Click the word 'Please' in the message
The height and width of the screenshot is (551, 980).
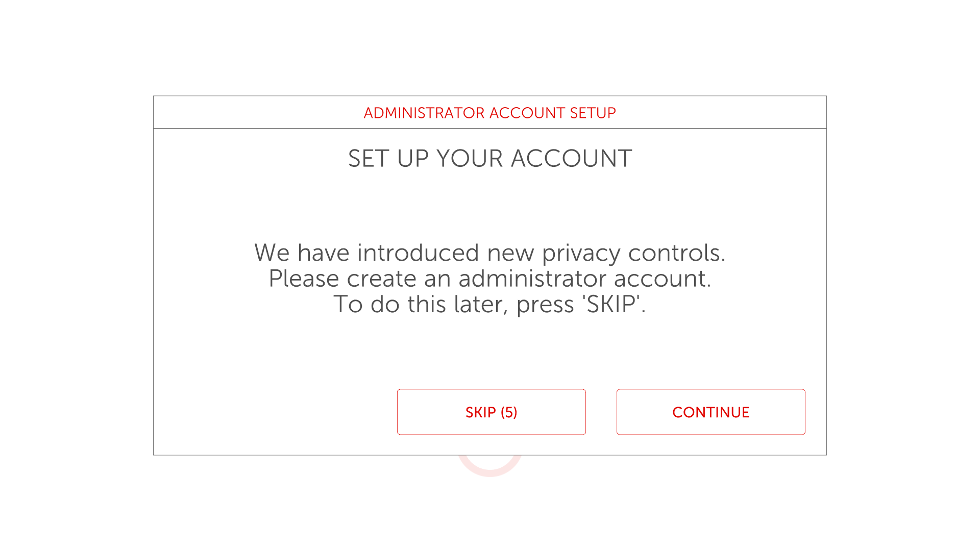[x=304, y=279]
